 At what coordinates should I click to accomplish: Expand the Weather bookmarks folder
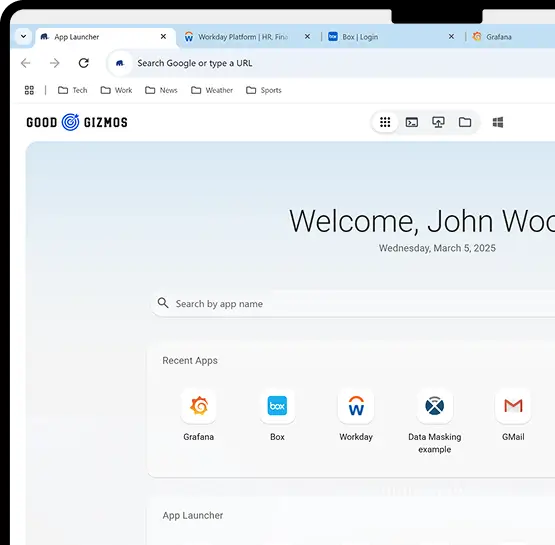pyautogui.click(x=212, y=90)
